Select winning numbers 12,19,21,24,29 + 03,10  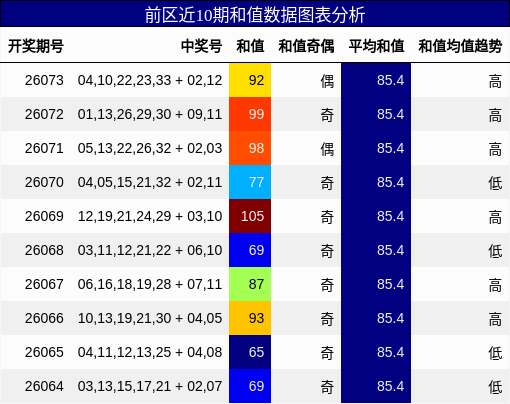click(x=150, y=216)
